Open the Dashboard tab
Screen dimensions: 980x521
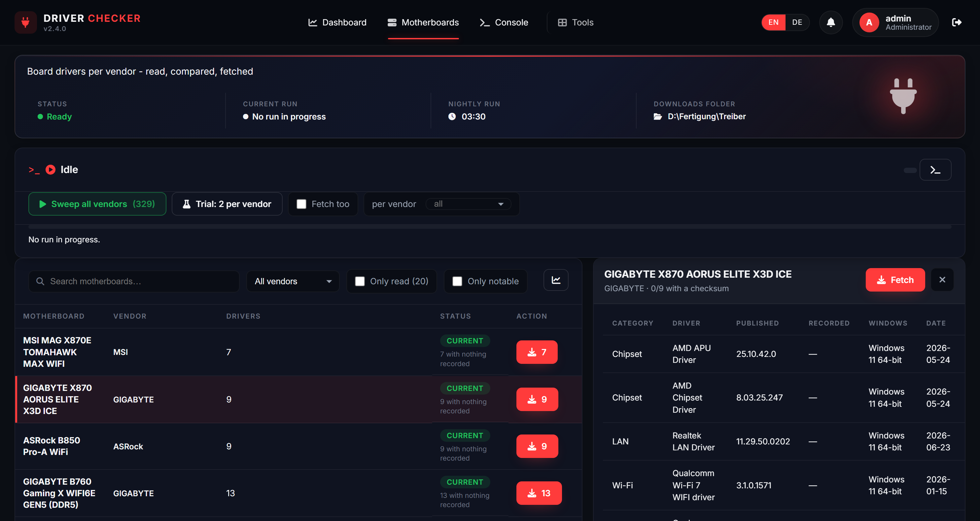(x=337, y=22)
